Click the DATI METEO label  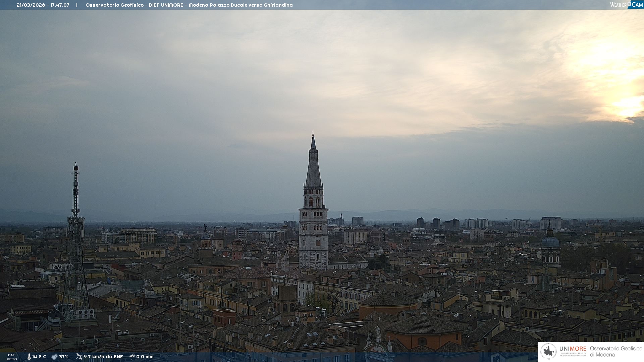[x=12, y=357]
